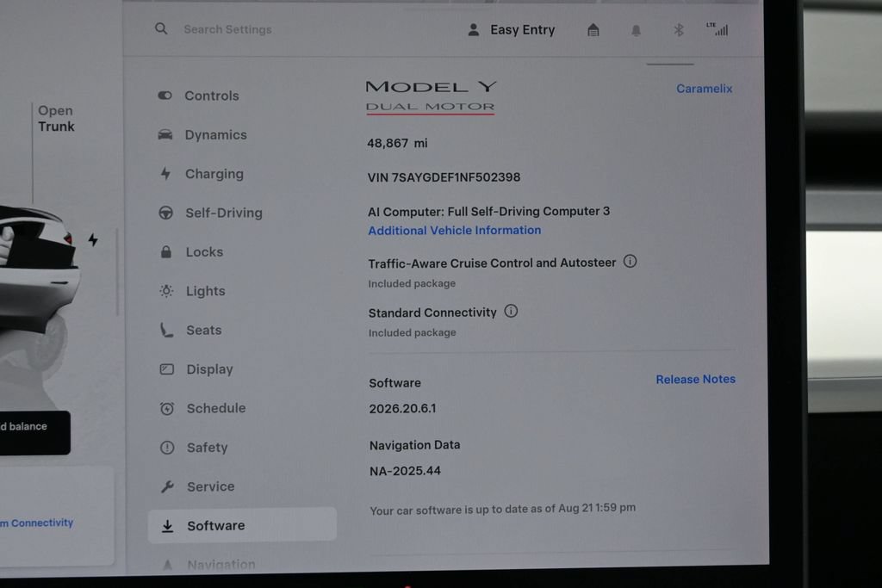The height and width of the screenshot is (588, 882).
Task: Open the Service menu
Action: point(197,486)
